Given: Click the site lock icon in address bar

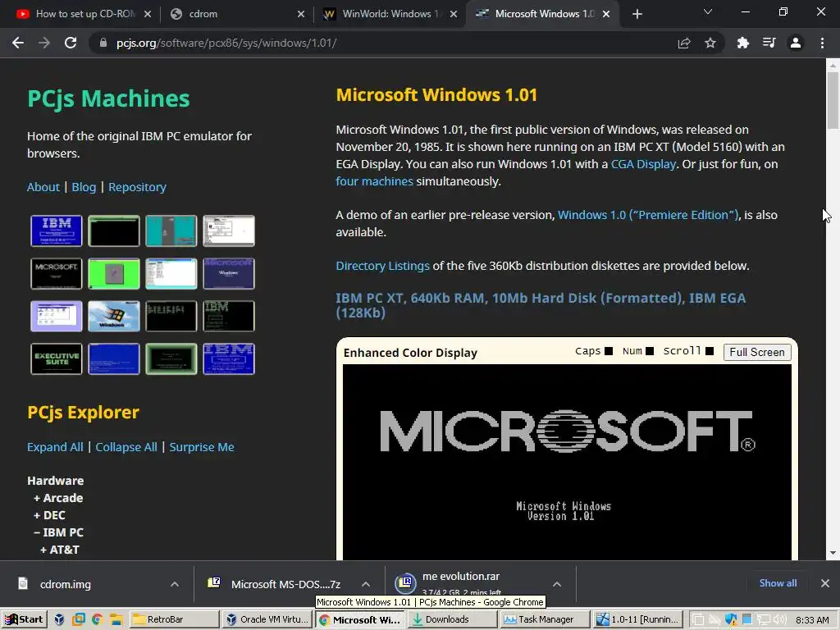Looking at the screenshot, I should tap(103, 43).
